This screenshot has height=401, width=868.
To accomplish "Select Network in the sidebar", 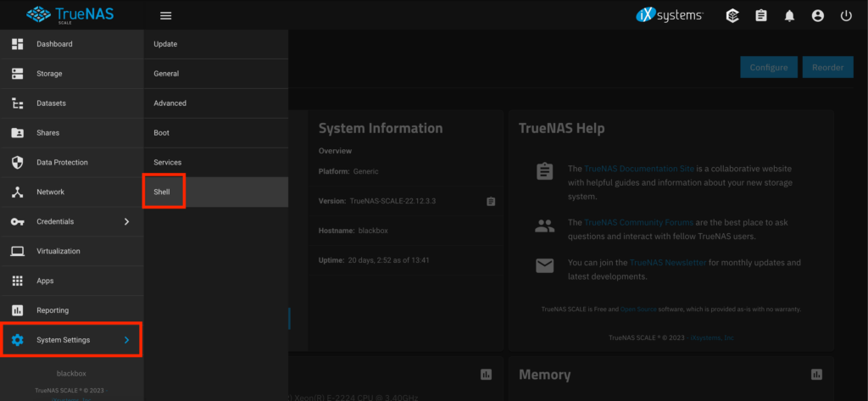I will [72, 192].
